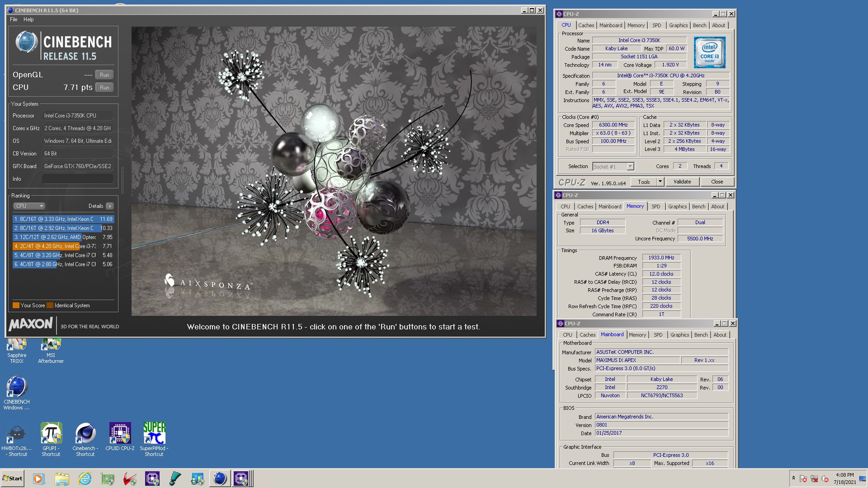Screen dimensions: 868x488
Task: Click the muted volume speaker tray icon
Action: 825,479
